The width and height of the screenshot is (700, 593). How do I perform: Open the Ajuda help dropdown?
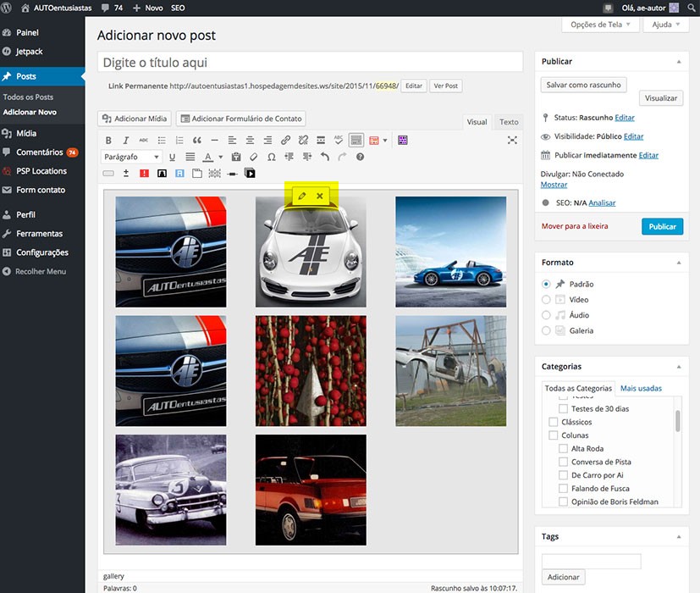click(666, 25)
